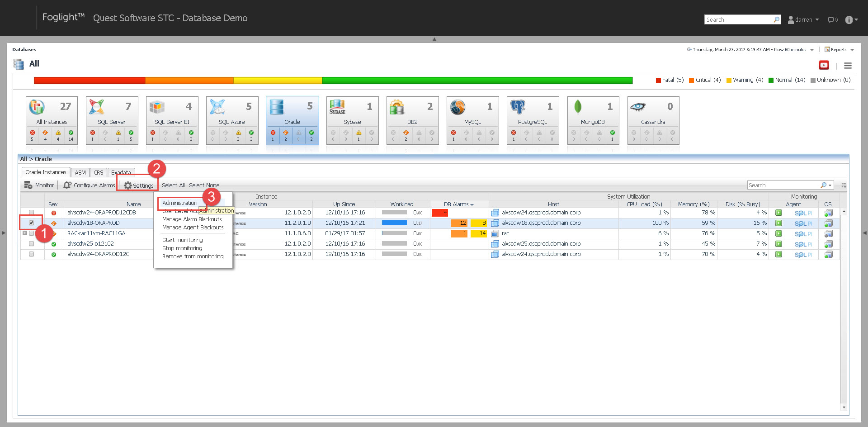
Task: Switch to the CRS tab
Action: (x=99, y=173)
